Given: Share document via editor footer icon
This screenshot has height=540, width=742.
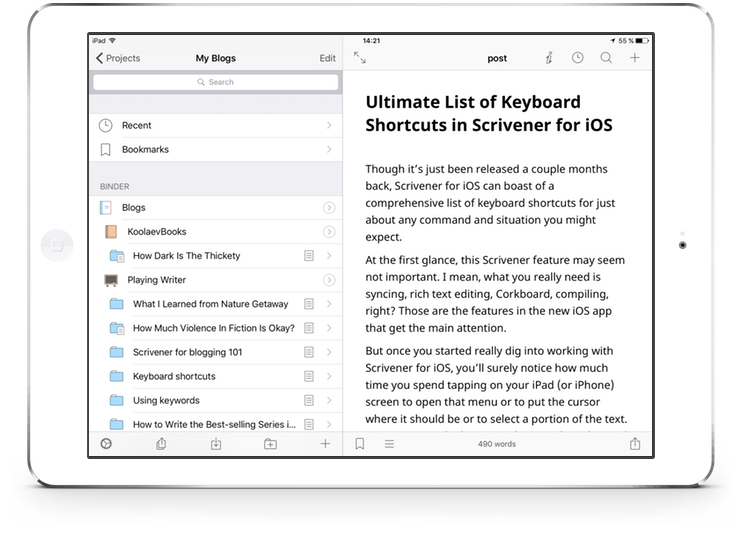Looking at the screenshot, I should (x=635, y=444).
